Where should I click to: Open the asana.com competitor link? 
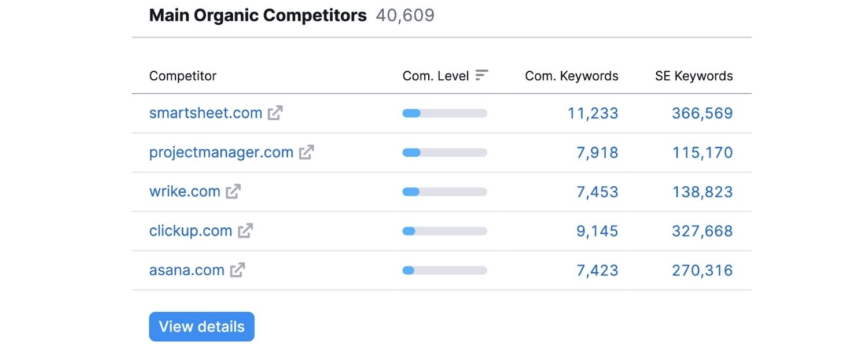tap(186, 270)
